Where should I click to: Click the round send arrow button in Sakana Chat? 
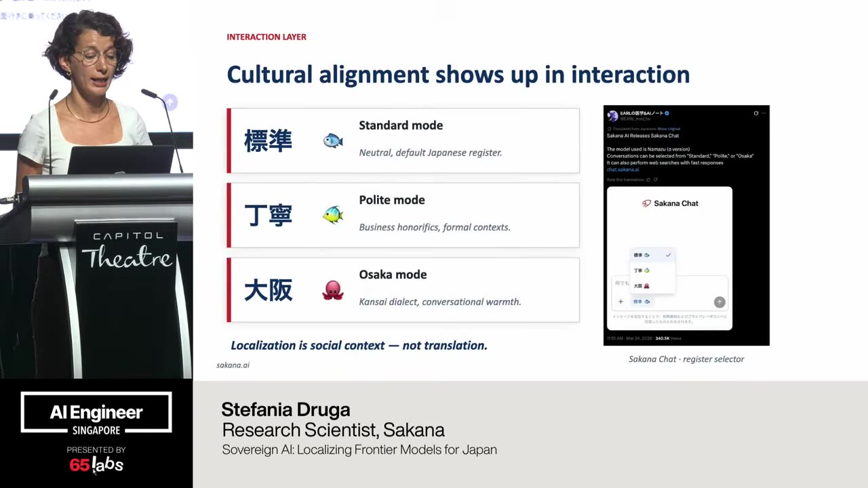click(x=719, y=302)
